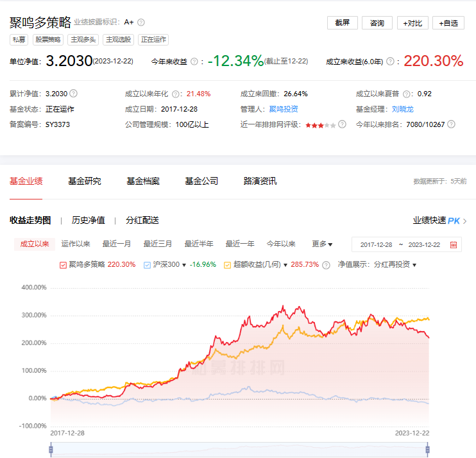The width and height of the screenshot is (476, 458).
Task: Click the 数据更新于 5天前 text
Action: coord(440,182)
